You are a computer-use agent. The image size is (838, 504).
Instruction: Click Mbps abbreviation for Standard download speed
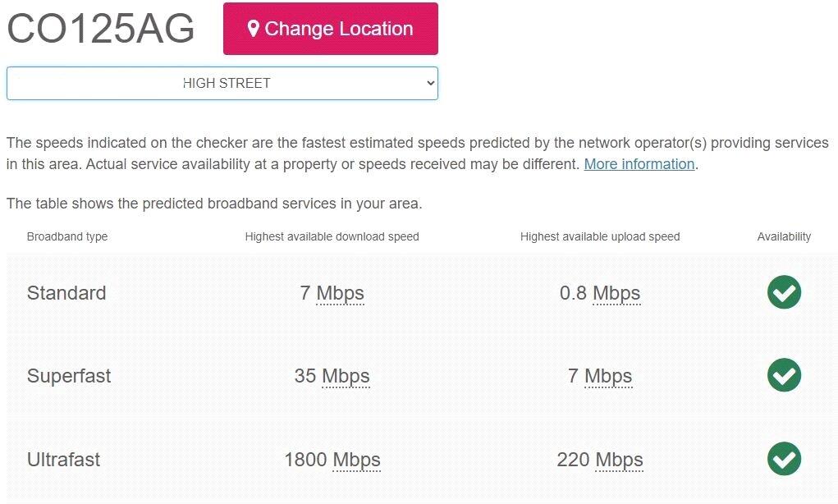pos(340,293)
